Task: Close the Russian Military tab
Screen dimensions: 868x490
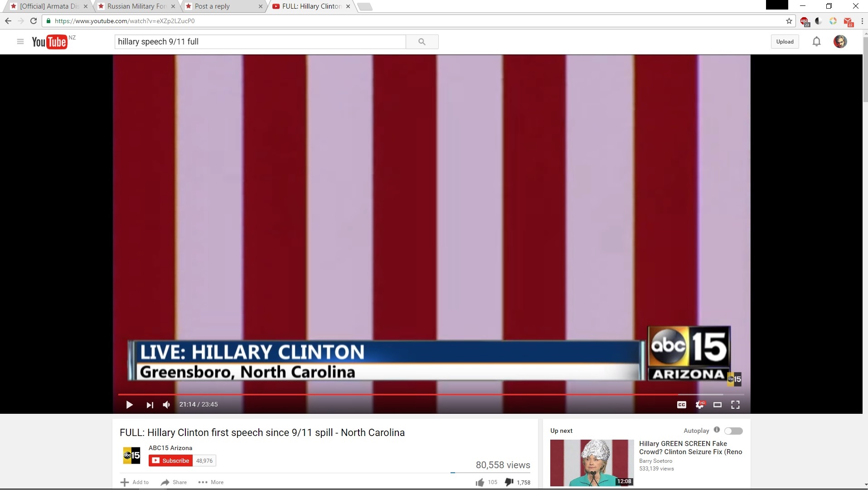Action: pyautogui.click(x=173, y=6)
